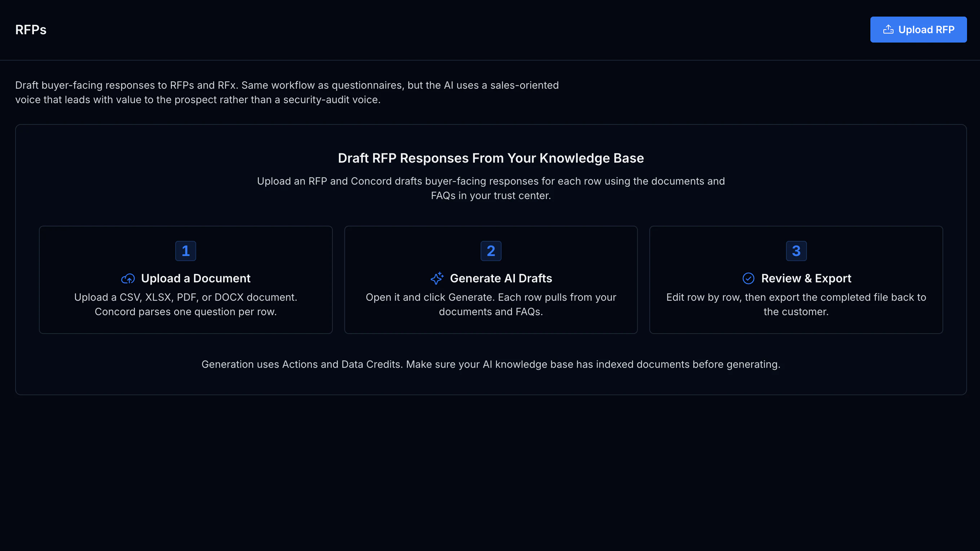The height and width of the screenshot is (551, 980).
Task: Click the CSV, XLSX, PDF, DOCX description text
Action: (186, 297)
